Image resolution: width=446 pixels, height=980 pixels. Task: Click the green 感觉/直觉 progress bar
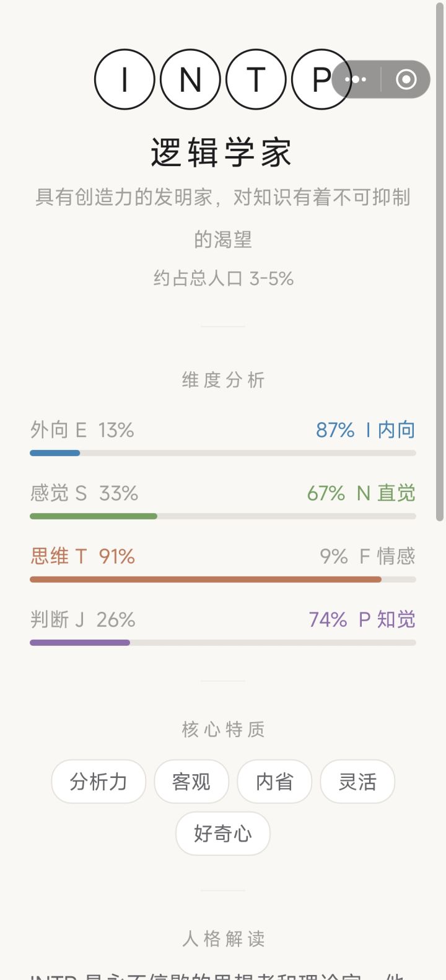tap(223, 516)
